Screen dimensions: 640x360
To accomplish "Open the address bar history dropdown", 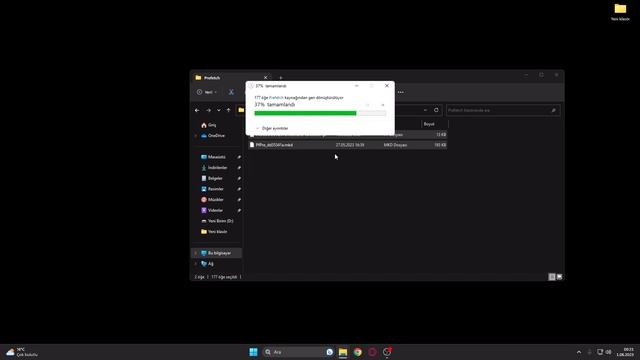I will point(425,110).
